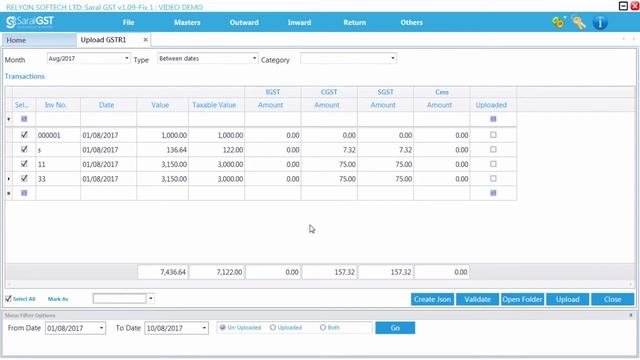Tick Uploaded checkbox for invoice 11
The image size is (640, 360).
click(493, 164)
